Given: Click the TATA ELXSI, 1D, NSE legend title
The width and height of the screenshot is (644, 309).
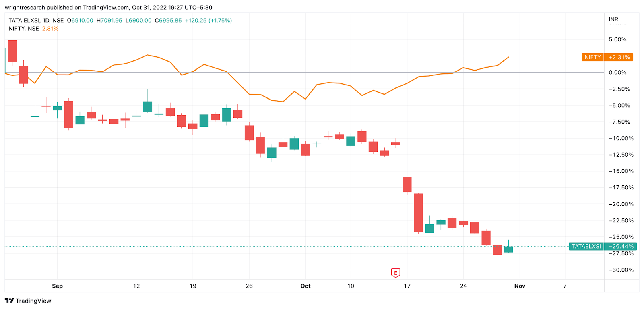Looking at the screenshot, I should [36, 20].
